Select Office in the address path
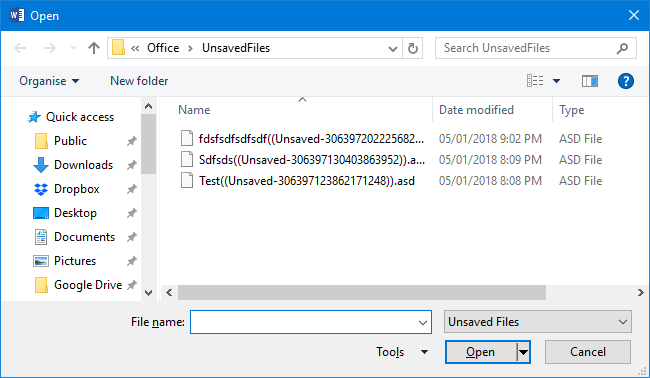Viewport: 650px width, 378px height. [x=163, y=48]
